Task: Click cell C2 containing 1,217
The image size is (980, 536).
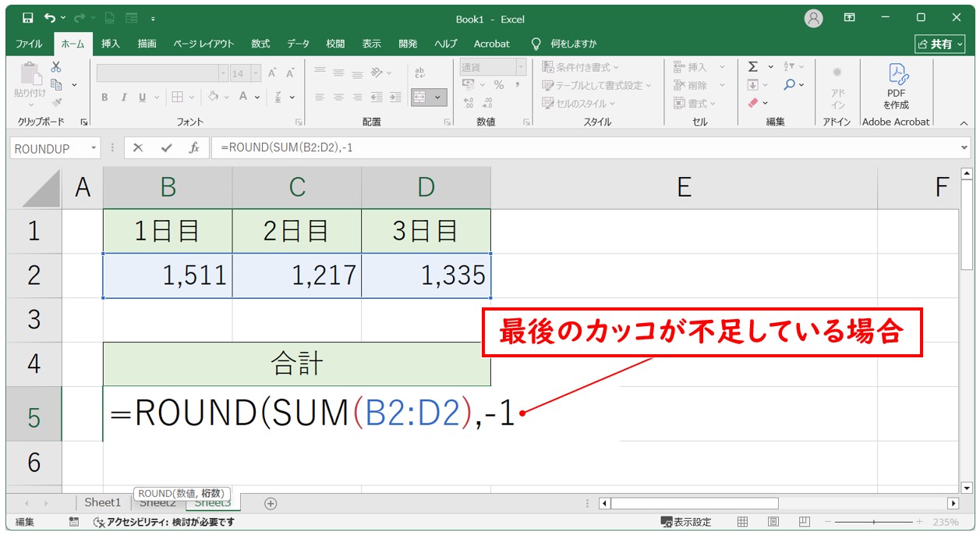Action: click(x=296, y=275)
